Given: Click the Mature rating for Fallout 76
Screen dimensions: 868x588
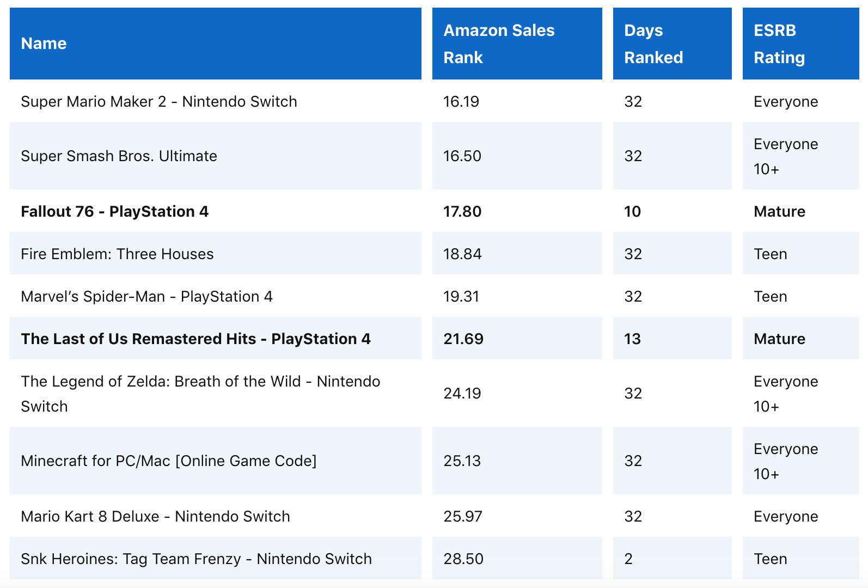Looking at the screenshot, I should tap(779, 212).
